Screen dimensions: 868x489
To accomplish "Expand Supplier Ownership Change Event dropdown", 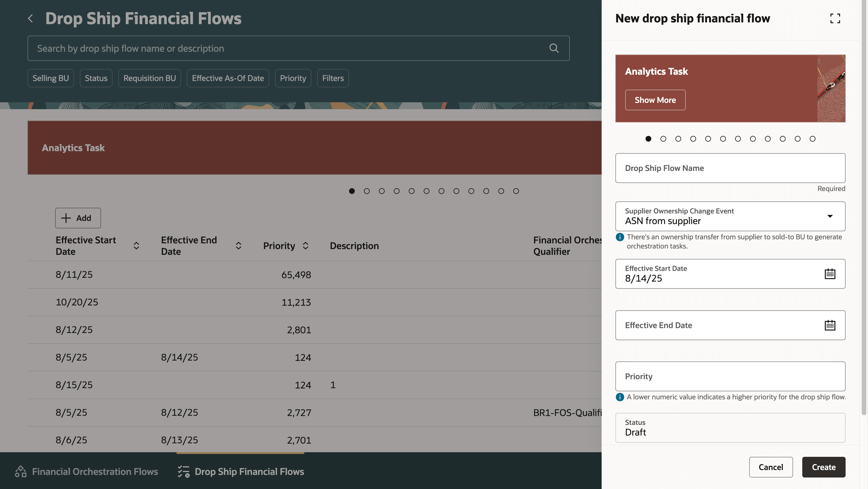I will [x=830, y=216].
